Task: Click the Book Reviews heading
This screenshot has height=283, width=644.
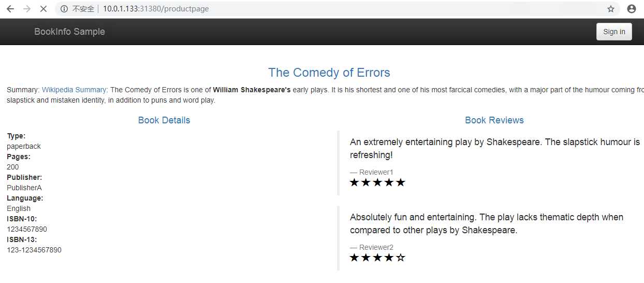Action: tap(494, 120)
